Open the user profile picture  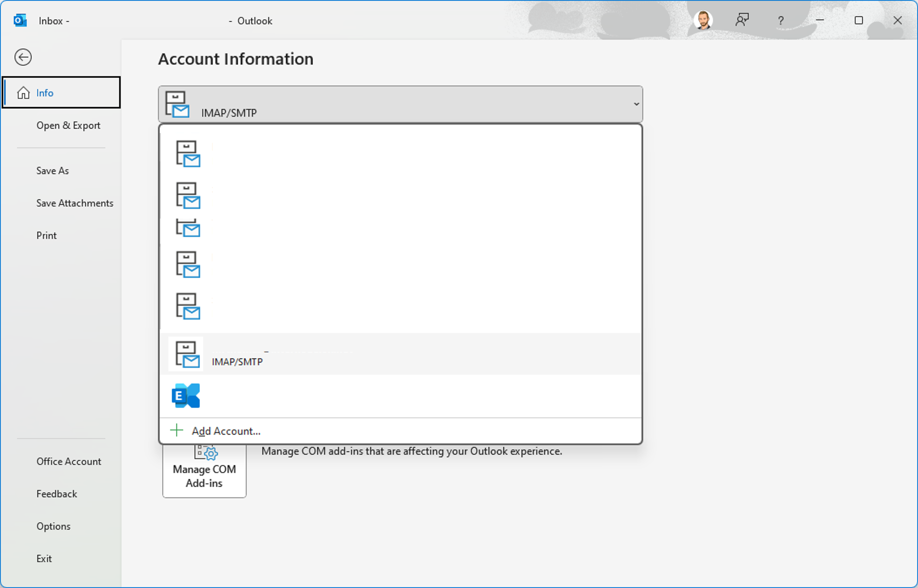703,20
